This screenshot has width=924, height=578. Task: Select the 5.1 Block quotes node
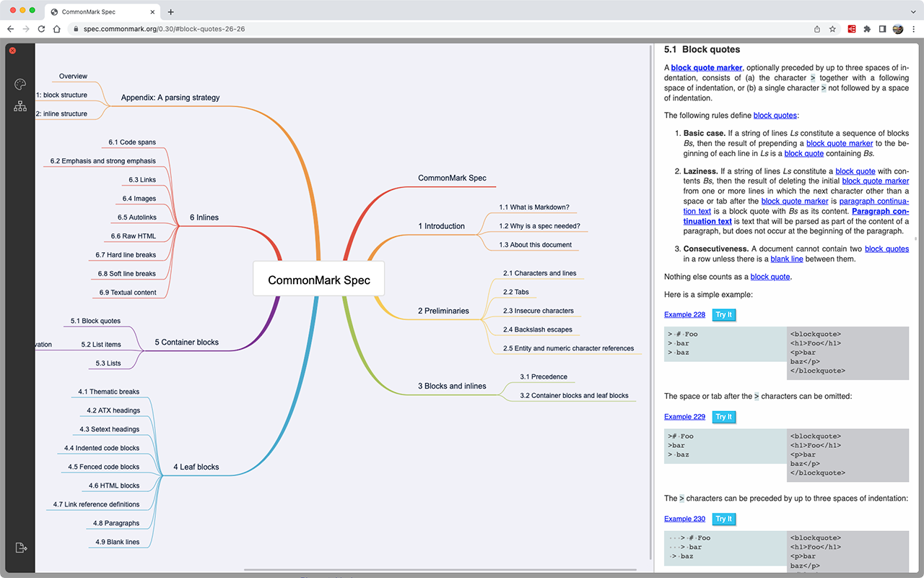[95, 321]
